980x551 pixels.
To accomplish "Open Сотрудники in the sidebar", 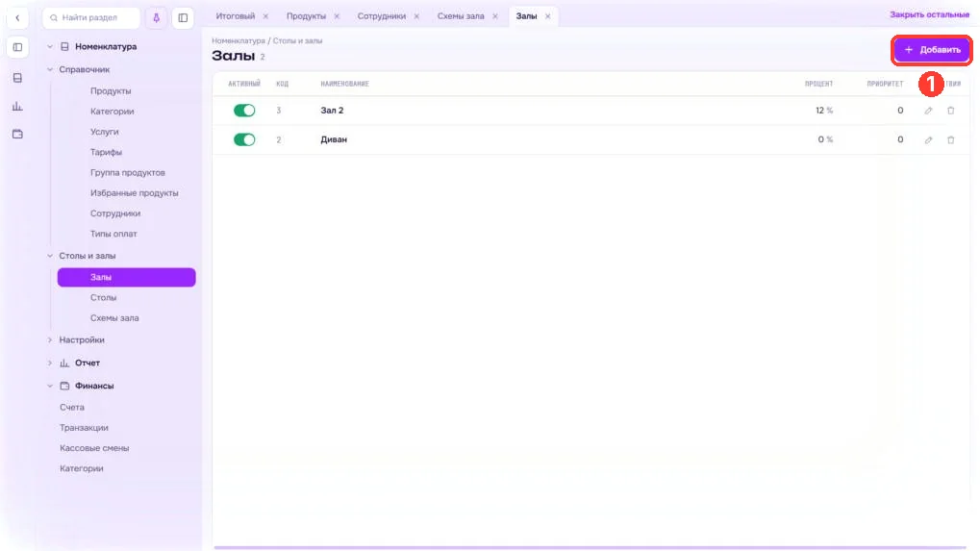I will tap(115, 213).
